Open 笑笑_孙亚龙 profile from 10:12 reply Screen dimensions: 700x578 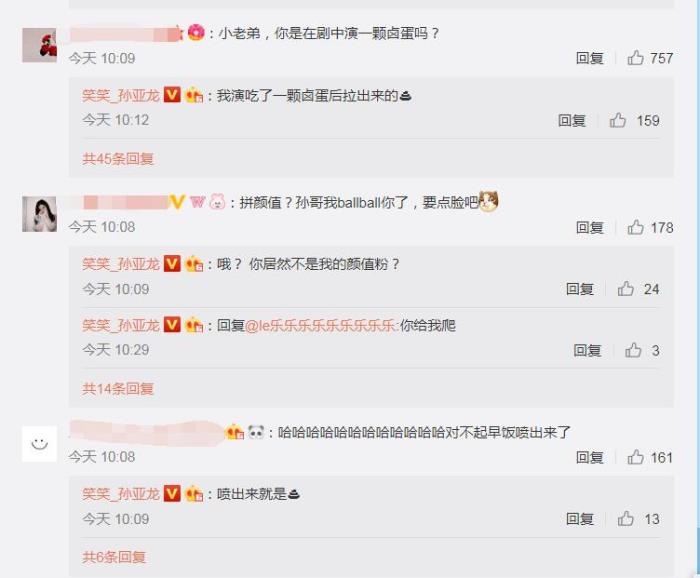point(121,96)
